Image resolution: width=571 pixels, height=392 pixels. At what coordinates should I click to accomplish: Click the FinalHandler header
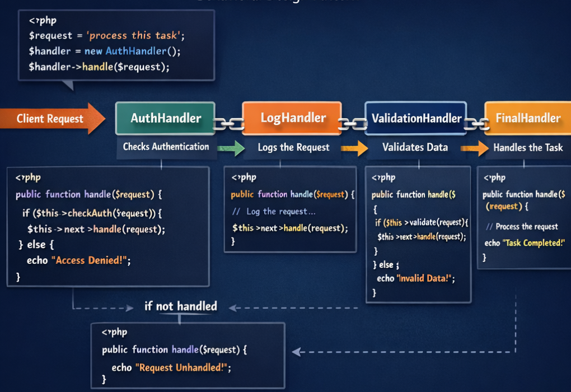click(x=528, y=118)
